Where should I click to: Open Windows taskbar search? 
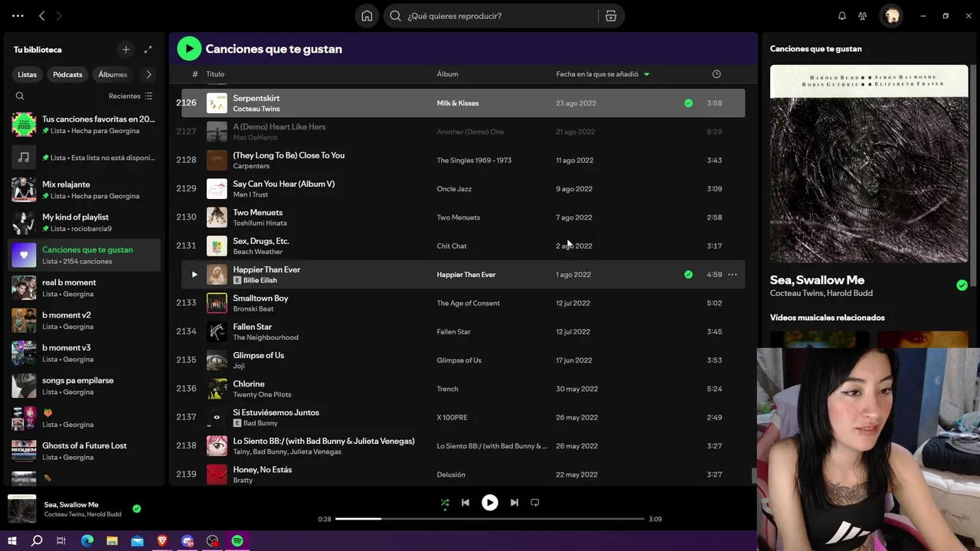coord(37,541)
